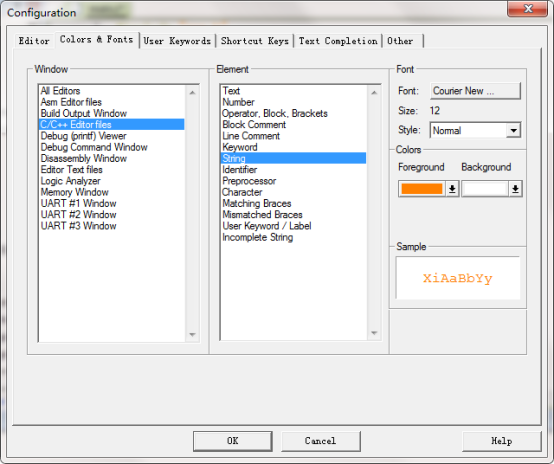Choose User Keyword / Label element
The image size is (554, 464).
293,226
